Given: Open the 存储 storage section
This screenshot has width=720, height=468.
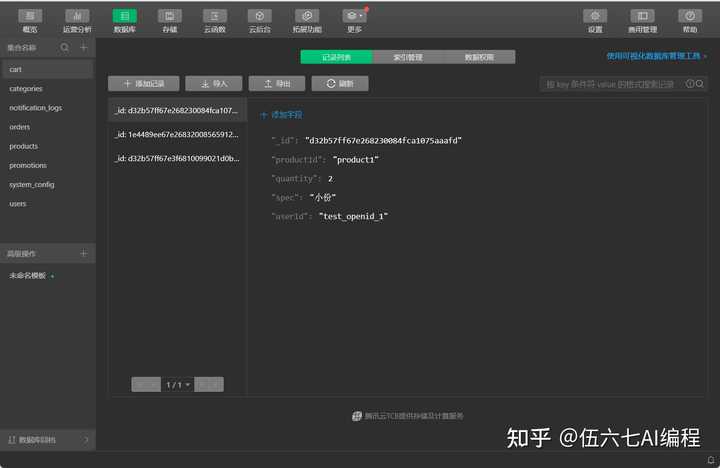Looking at the screenshot, I should pos(170,19).
